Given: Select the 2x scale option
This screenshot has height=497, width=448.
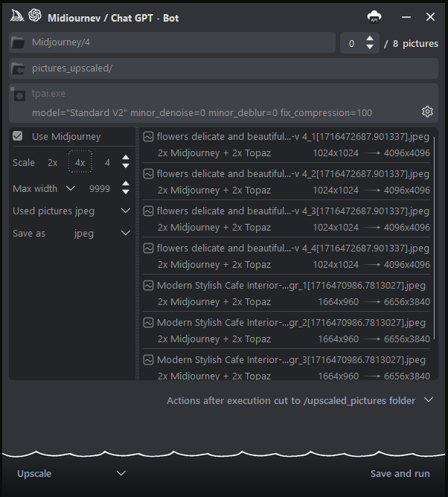Looking at the screenshot, I should coord(52,162).
